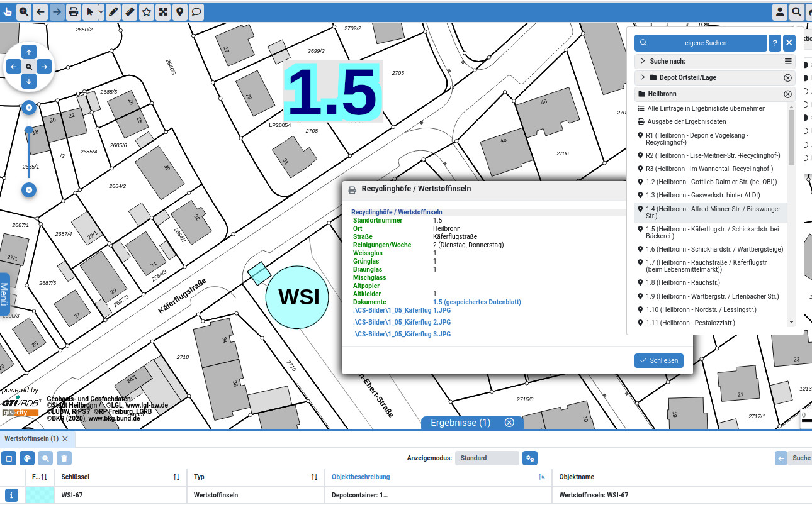This screenshot has height=505, width=812.
Task: Activate the ruler measurement tool
Action: tap(130, 11)
